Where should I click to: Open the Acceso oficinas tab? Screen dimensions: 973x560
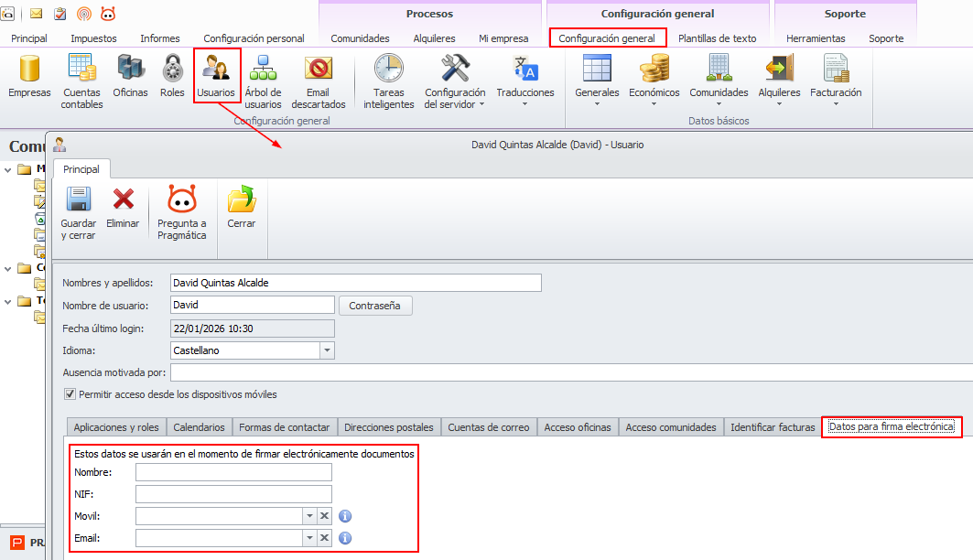coord(577,427)
